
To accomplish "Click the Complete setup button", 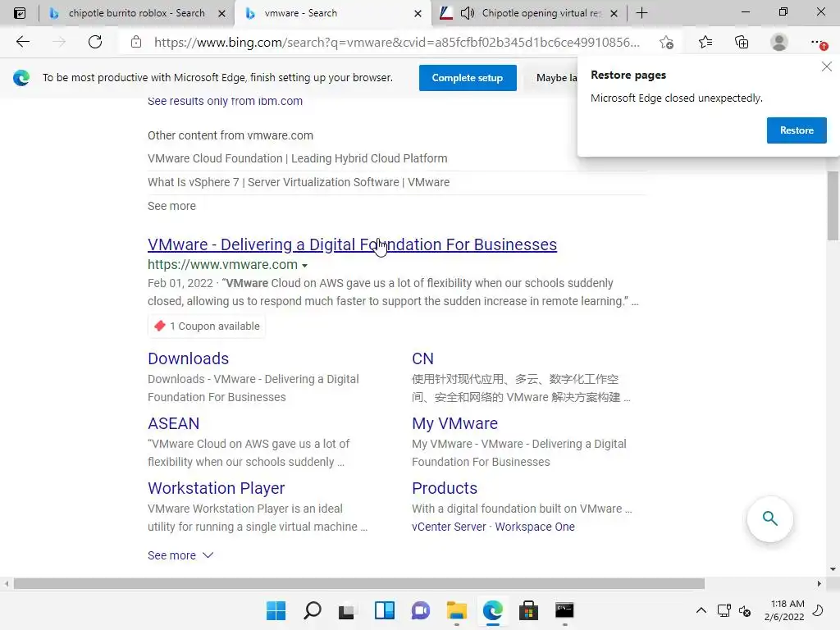I will tap(468, 78).
